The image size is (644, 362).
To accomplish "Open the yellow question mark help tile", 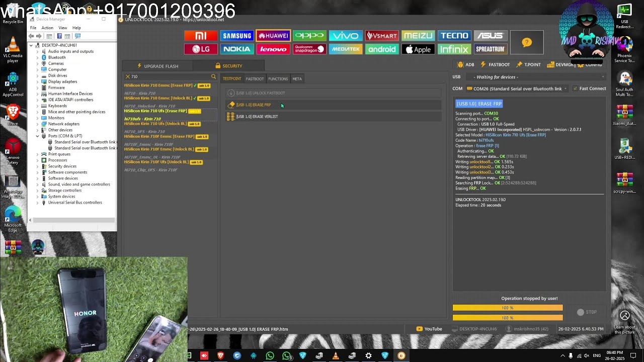I will pyautogui.click(x=527, y=43).
